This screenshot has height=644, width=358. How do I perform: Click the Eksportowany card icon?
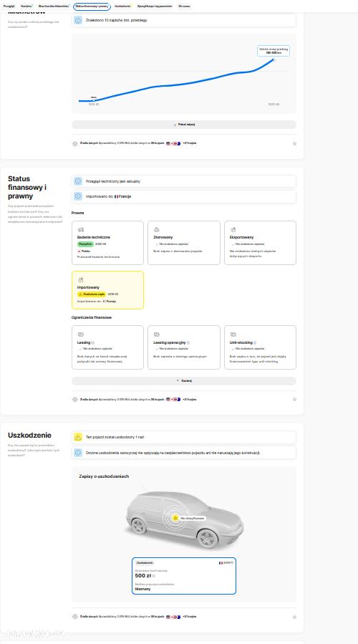pyautogui.click(x=233, y=229)
